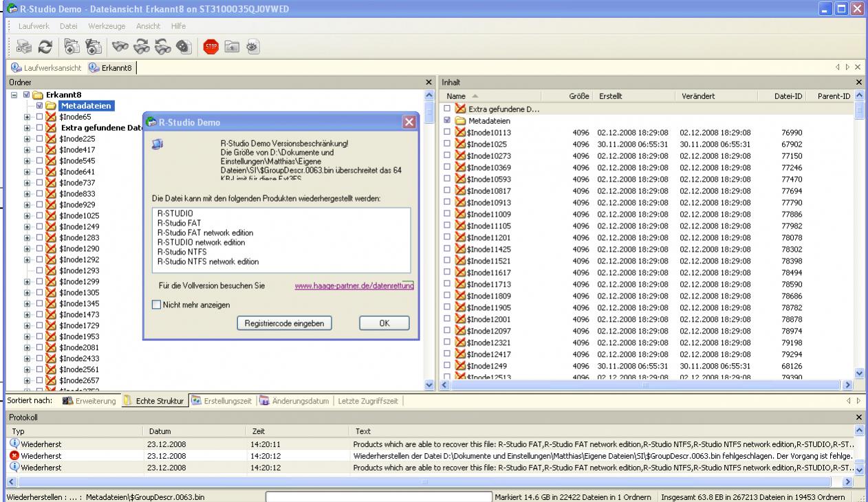Viewport: 868px width, 502px height.
Task: Open the Laufwerk menu
Action: (x=34, y=25)
